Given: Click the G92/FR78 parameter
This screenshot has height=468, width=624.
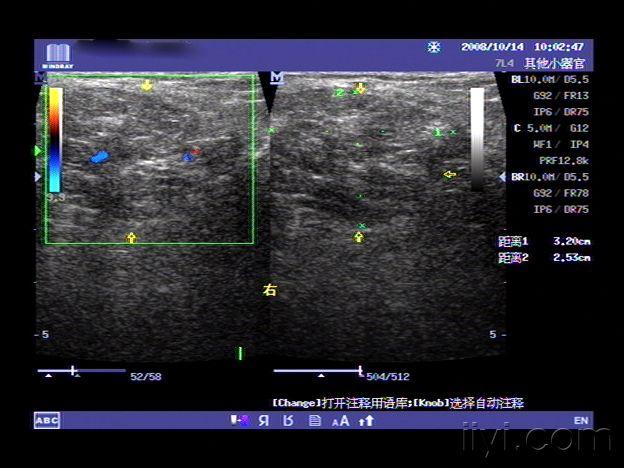Looking at the screenshot, I should point(561,193).
